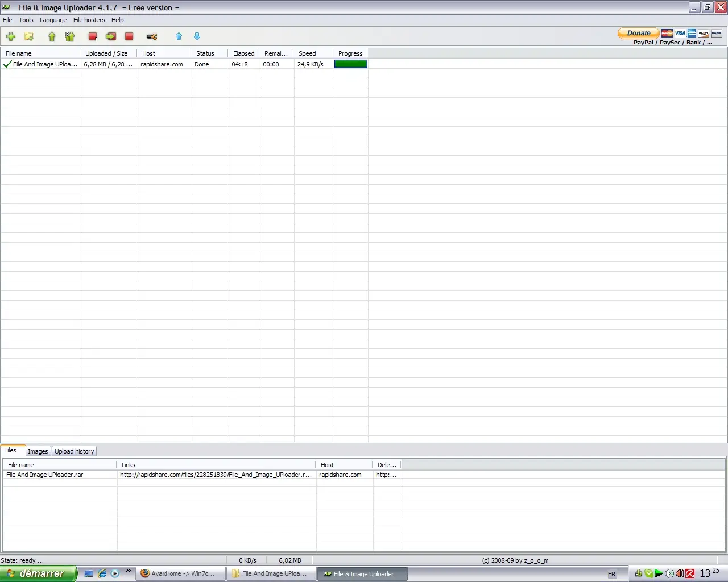Select File And Image UPloader.rar in Files panel
Screen dimensions: 728x582
45,475
